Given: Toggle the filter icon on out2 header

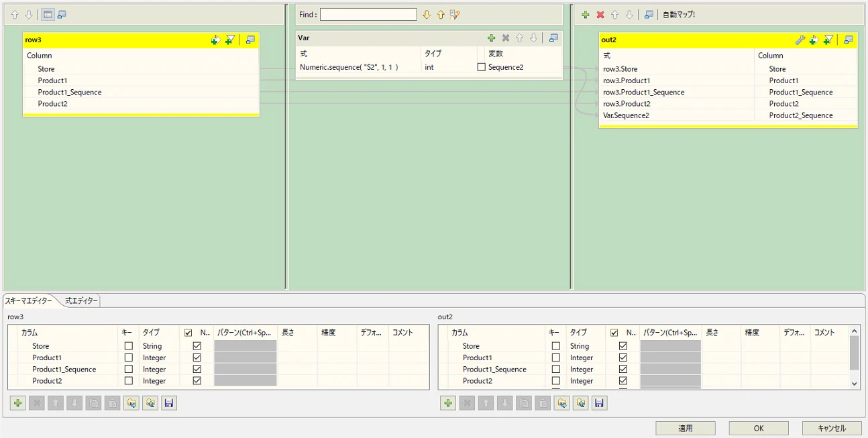Looking at the screenshot, I should pos(828,40).
